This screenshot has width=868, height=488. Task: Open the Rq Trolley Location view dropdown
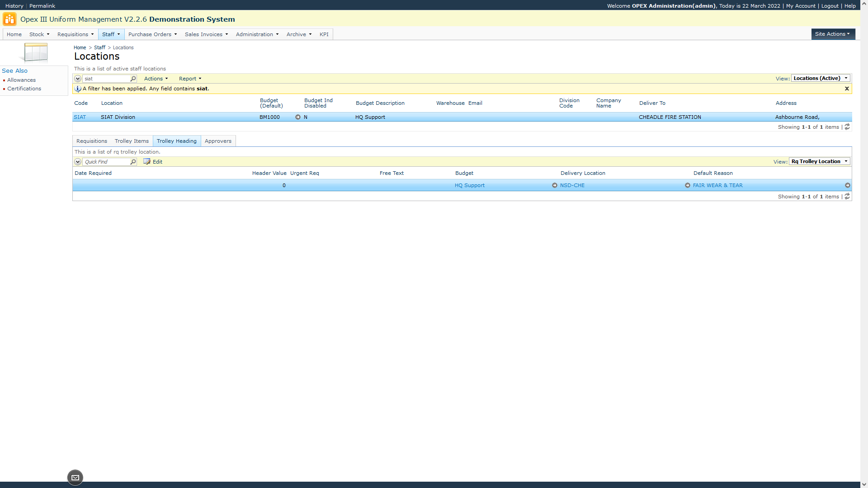point(819,161)
